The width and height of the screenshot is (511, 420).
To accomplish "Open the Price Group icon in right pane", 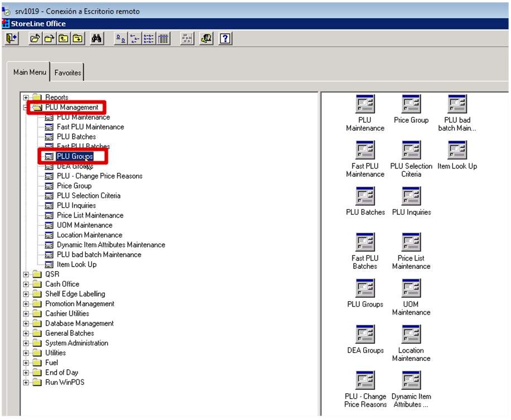I will pyautogui.click(x=411, y=105).
